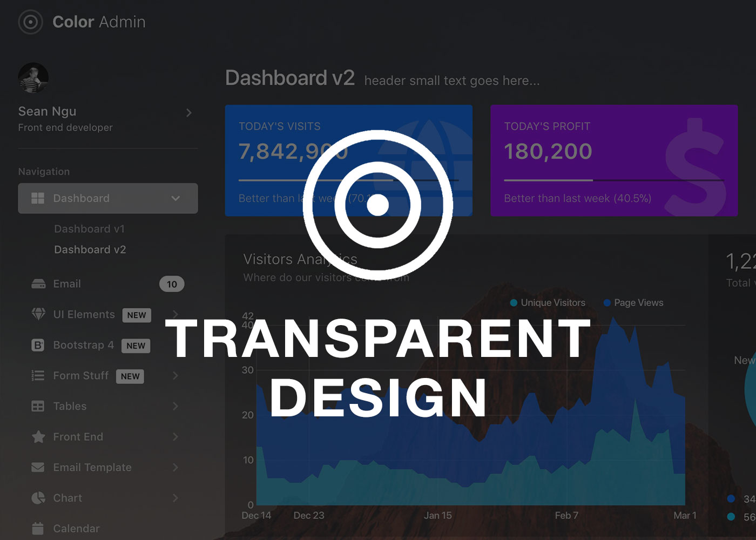Toggle Unique Visitors legend series

pos(548,303)
